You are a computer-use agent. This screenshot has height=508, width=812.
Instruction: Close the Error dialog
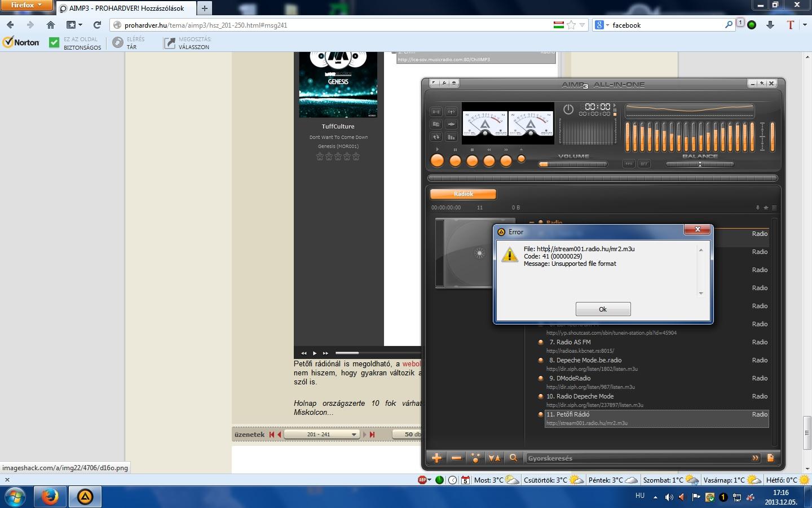point(698,229)
